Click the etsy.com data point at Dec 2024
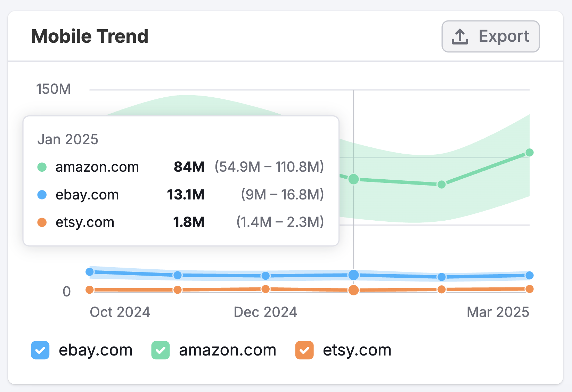This screenshot has width=572, height=392. (265, 288)
